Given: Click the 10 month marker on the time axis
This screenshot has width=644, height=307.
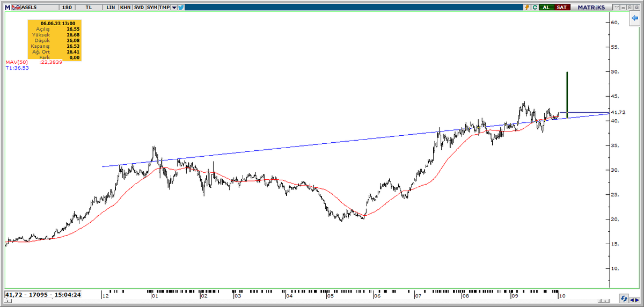Looking at the screenshot, I should pyautogui.click(x=562, y=296).
